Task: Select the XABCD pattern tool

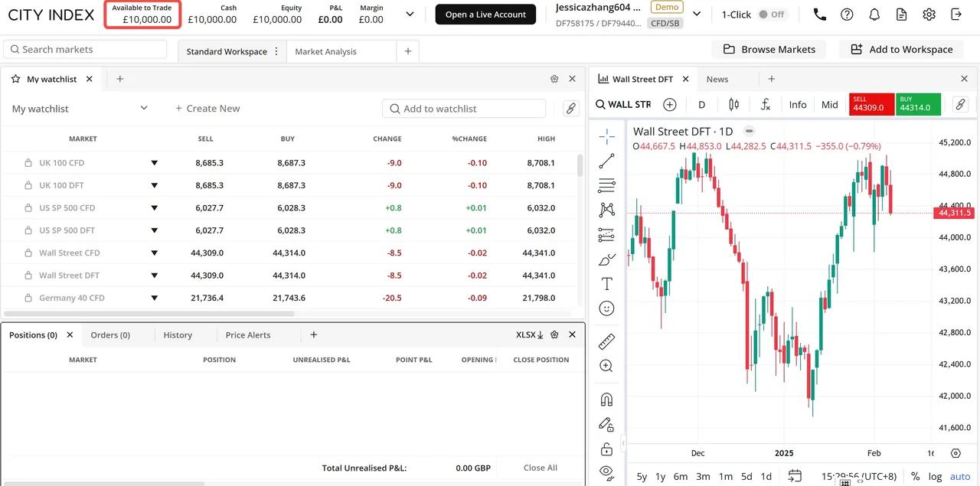Action: click(606, 209)
